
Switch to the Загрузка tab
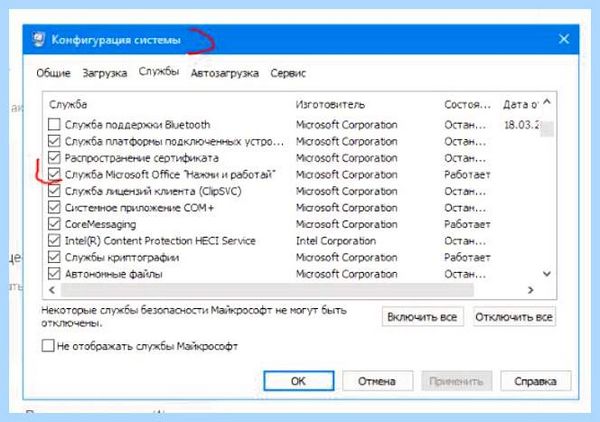coord(105,73)
